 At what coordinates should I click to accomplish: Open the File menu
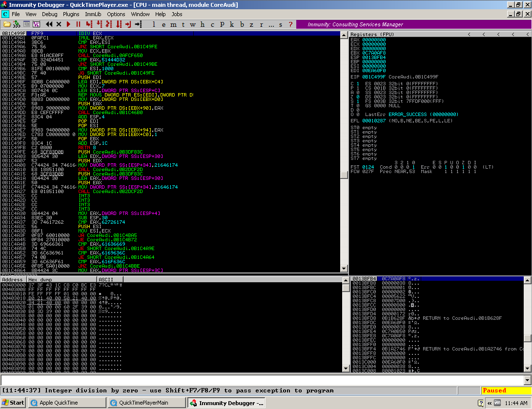pos(16,14)
